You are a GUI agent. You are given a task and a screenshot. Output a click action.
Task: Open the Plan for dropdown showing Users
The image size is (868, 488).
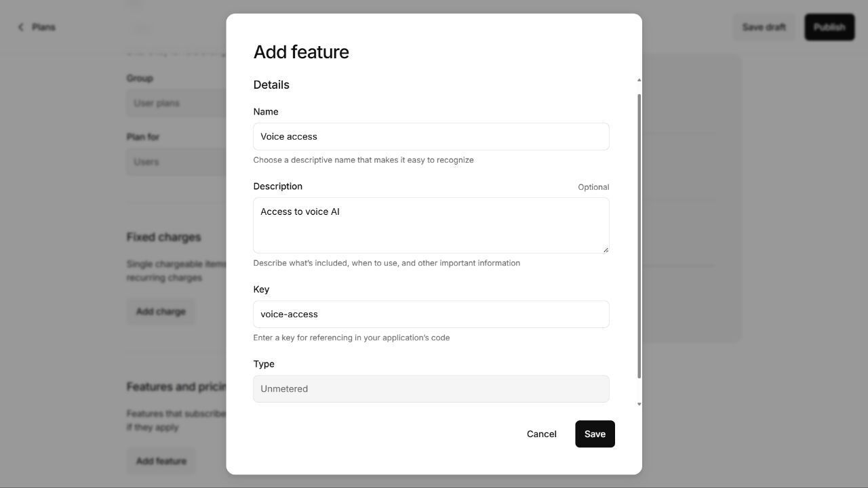tap(176, 162)
